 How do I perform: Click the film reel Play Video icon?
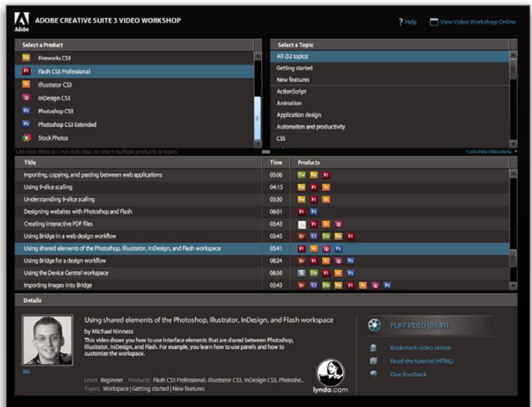pos(374,325)
